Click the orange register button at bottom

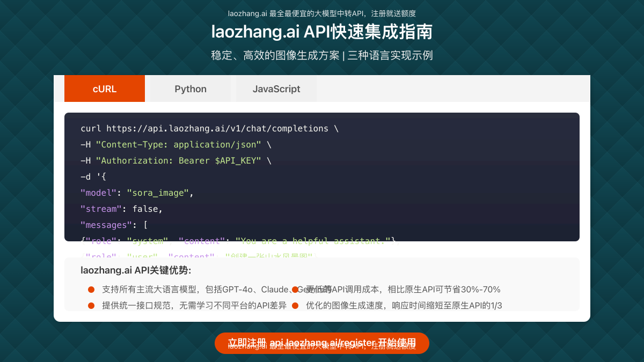pos(322,343)
